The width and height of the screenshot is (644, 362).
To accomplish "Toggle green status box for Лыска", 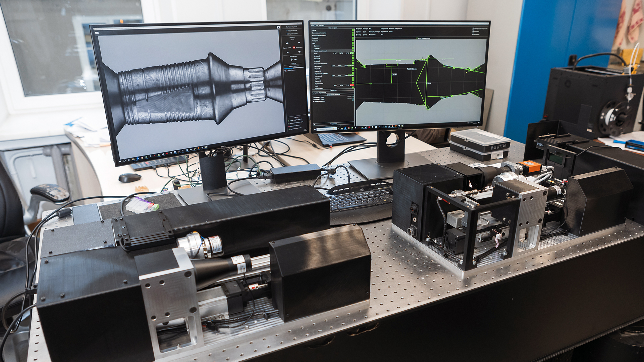I will click(x=353, y=30).
